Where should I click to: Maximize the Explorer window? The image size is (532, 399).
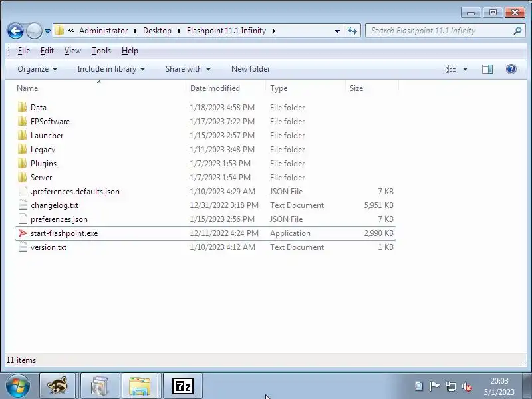pos(493,13)
